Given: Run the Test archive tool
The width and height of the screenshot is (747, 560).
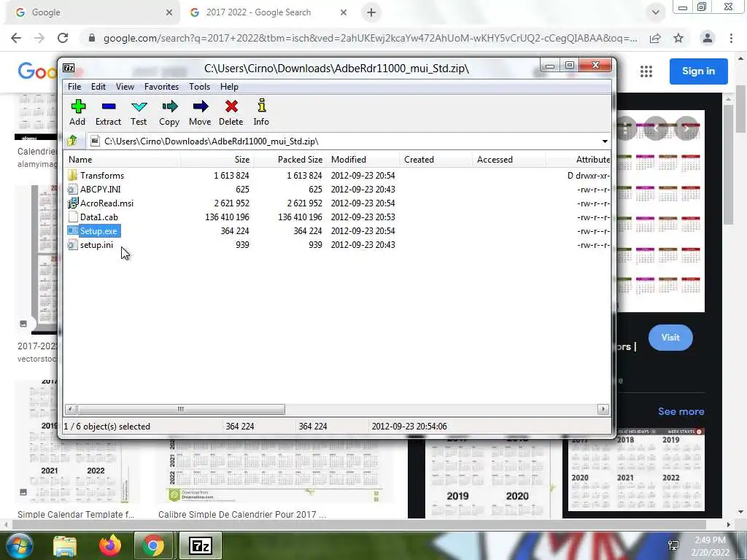Looking at the screenshot, I should point(139,112).
